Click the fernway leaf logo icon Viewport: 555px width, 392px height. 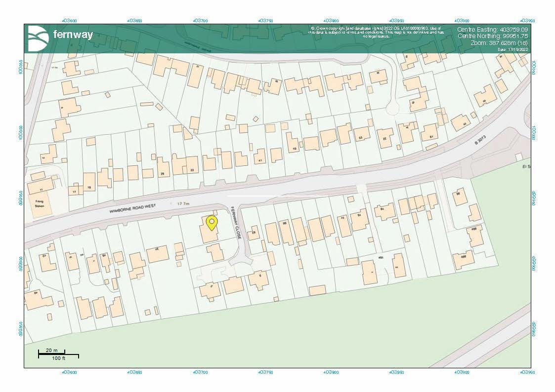tap(38, 38)
